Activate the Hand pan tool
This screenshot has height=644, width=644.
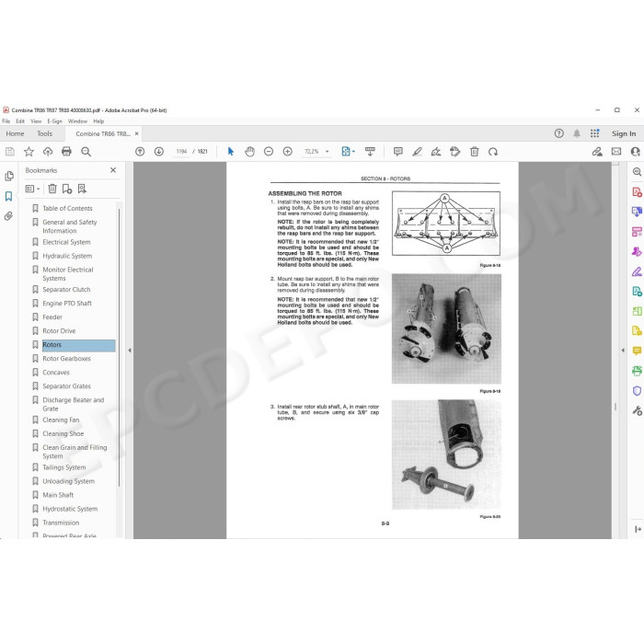click(x=249, y=152)
